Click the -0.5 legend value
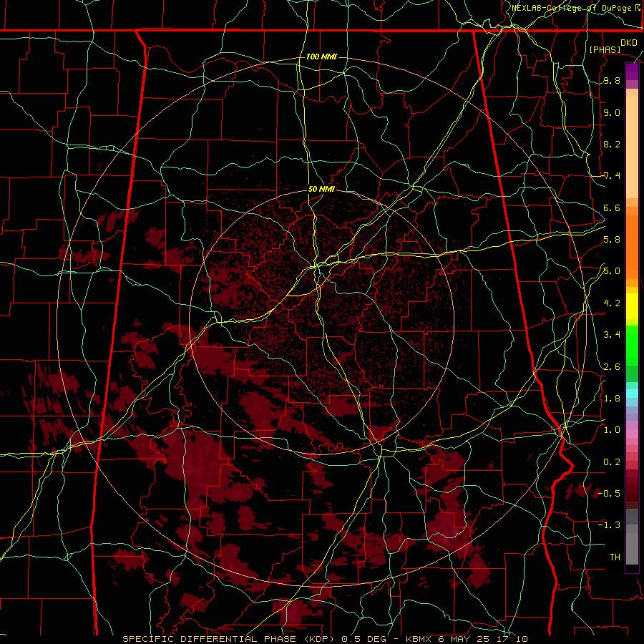The image size is (644, 644). click(x=609, y=493)
